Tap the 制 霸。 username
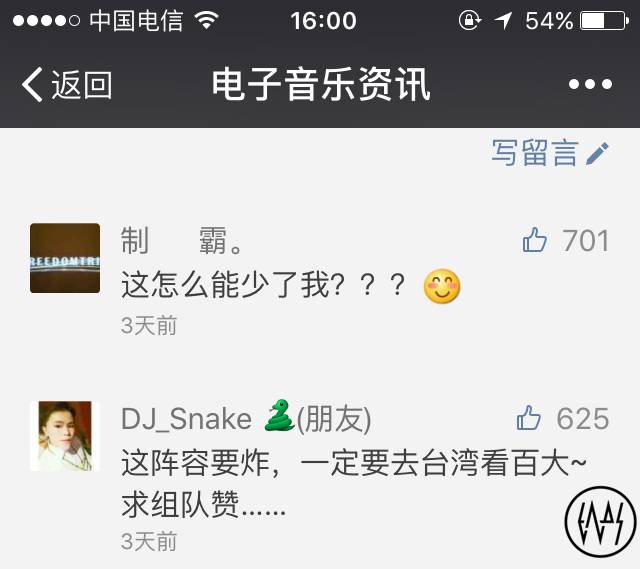The image size is (640, 569). (x=182, y=241)
